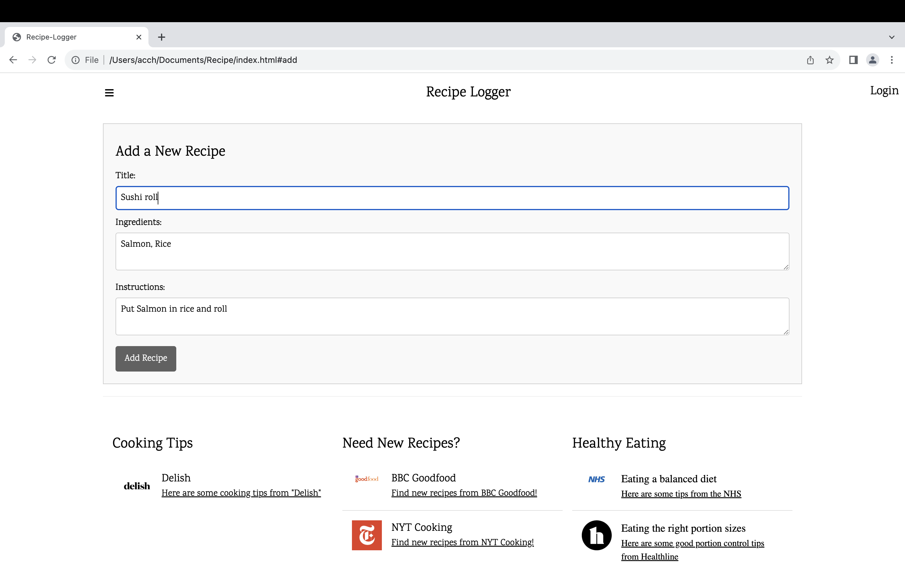Click the Instructions textarea resize handle

click(x=786, y=332)
